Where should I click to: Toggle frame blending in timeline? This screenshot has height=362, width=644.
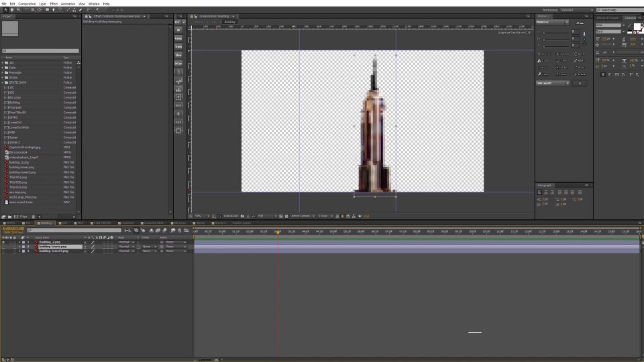(158, 230)
